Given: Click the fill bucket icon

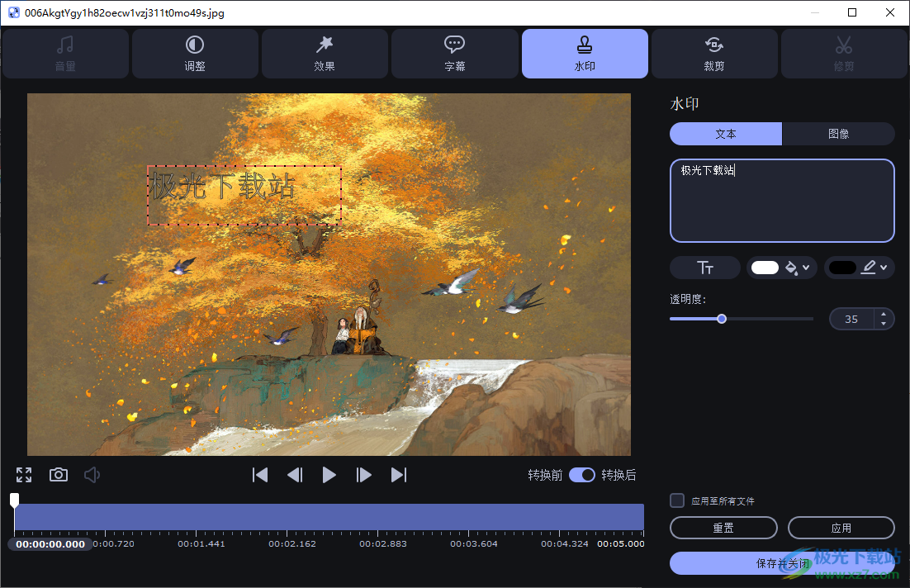Looking at the screenshot, I should [x=791, y=268].
